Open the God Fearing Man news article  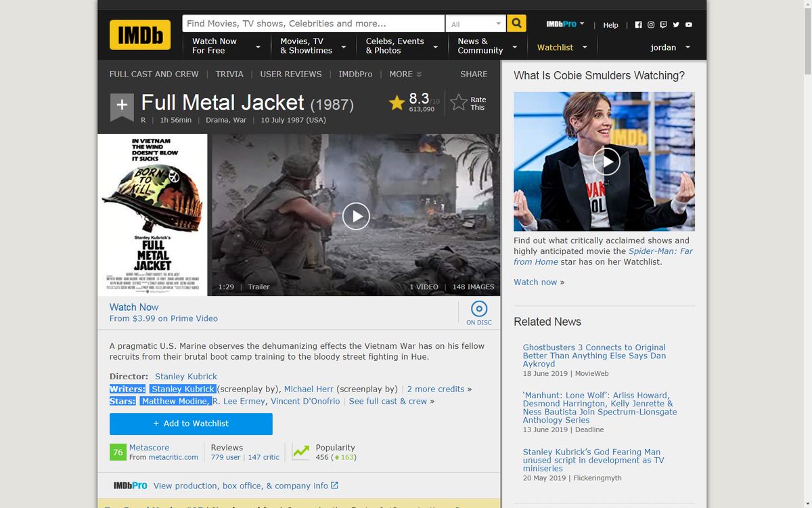coord(593,460)
